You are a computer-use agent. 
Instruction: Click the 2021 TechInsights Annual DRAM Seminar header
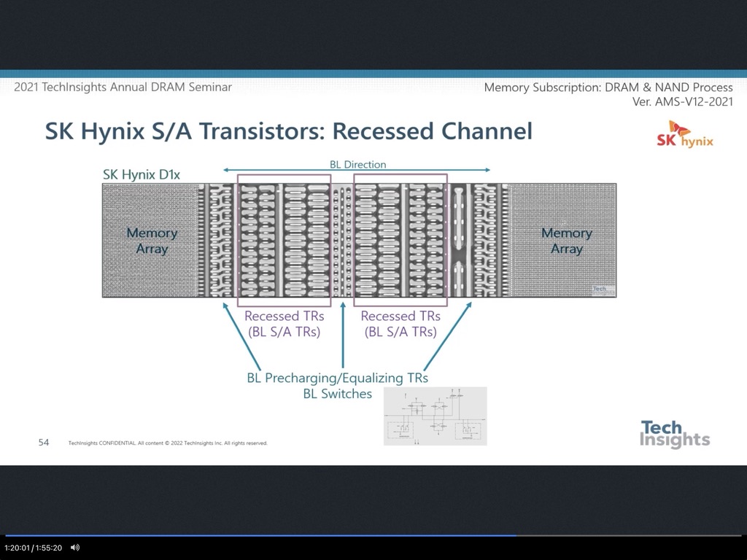123,87
